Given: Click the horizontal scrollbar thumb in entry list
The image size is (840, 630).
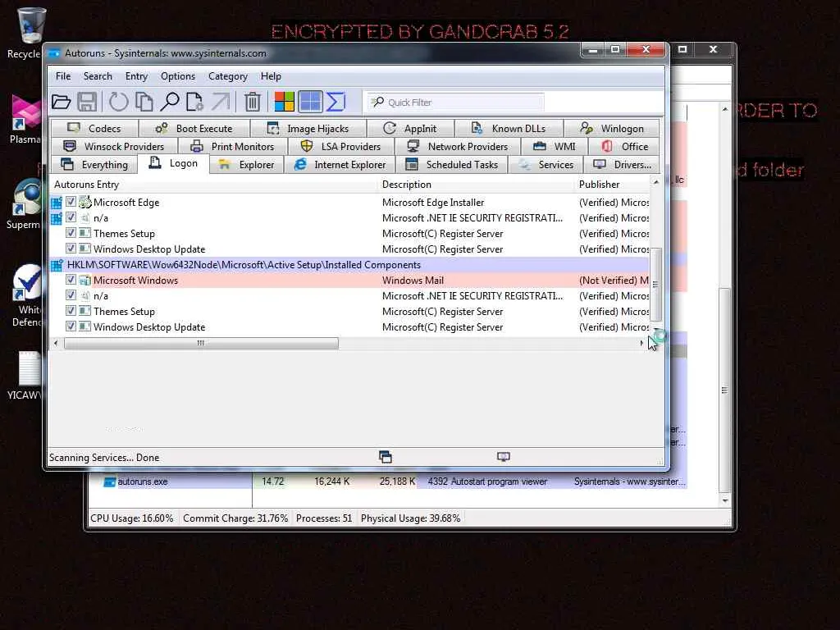Looking at the screenshot, I should tap(201, 343).
